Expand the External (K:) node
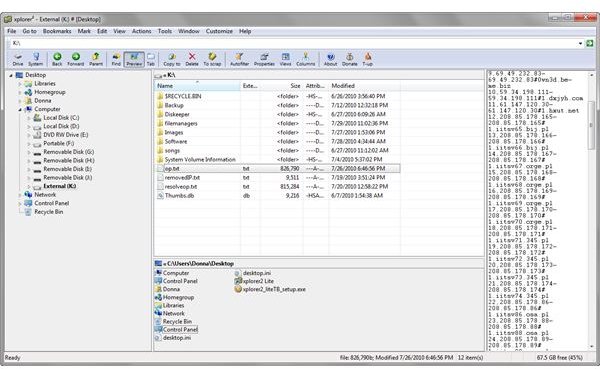The image size is (600, 369). point(29,186)
